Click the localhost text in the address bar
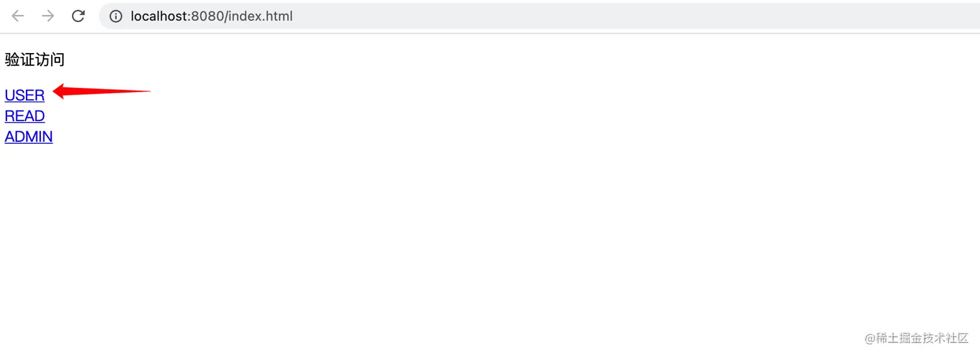Screen dimensions: 980x356 [x=160, y=16]
